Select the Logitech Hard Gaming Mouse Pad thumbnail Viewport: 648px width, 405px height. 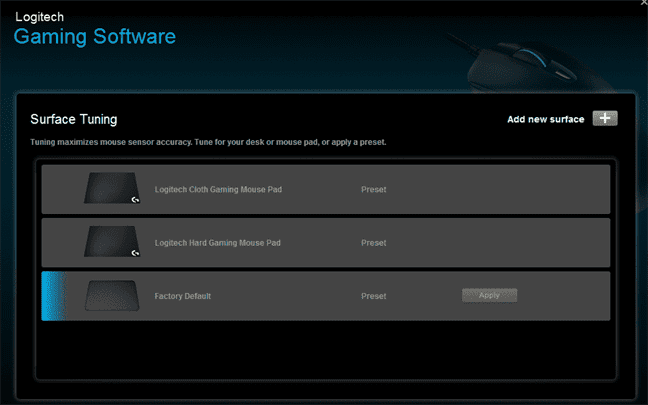112,242
